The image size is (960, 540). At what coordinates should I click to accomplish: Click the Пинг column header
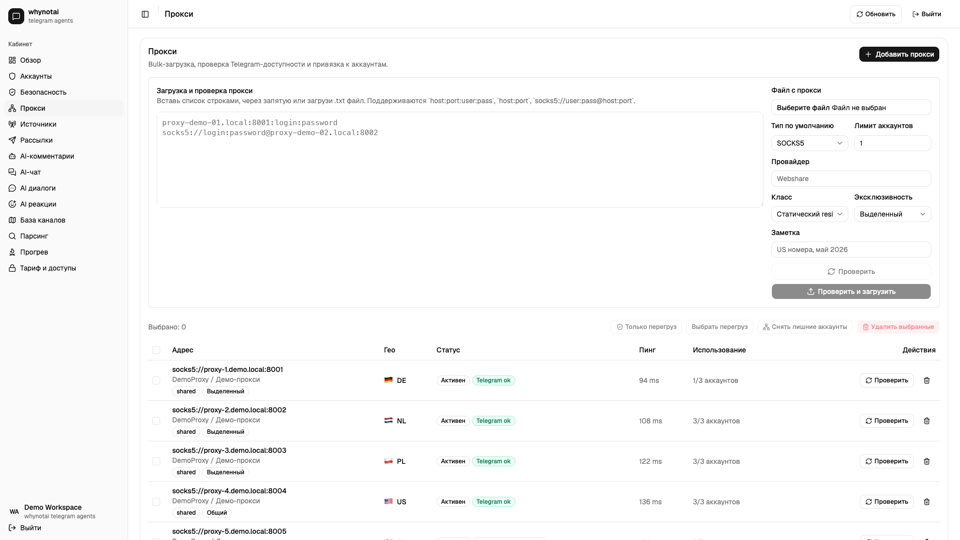point(647,350)
